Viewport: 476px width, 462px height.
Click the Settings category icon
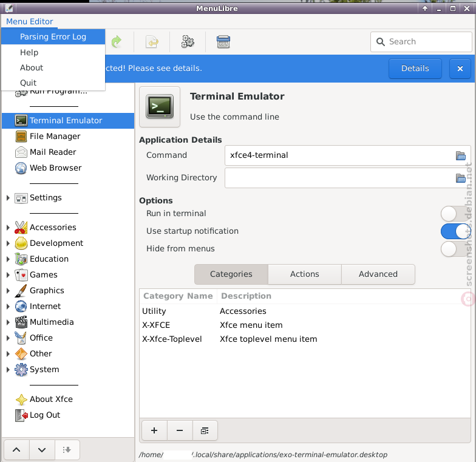click(x=21, y=198)
